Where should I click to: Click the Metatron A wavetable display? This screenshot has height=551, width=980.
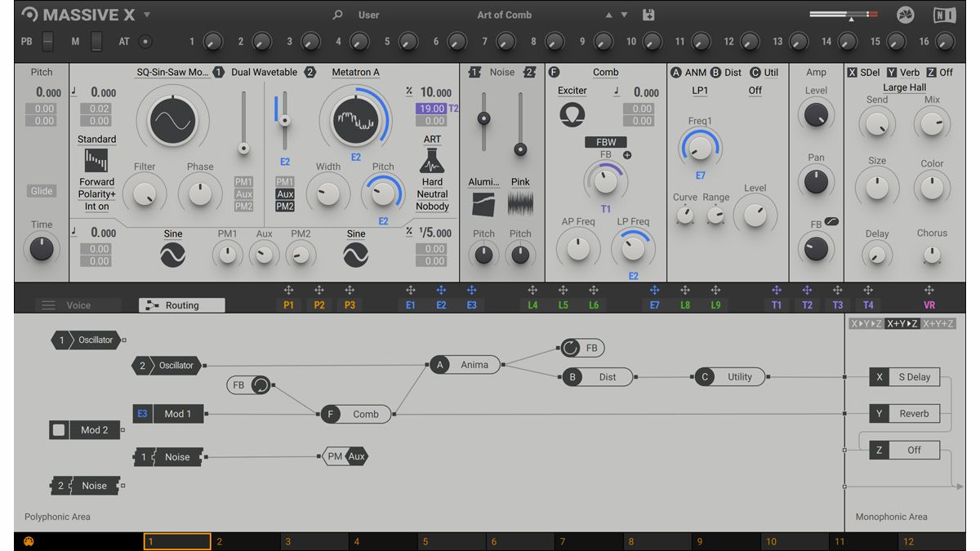[355, 119]
